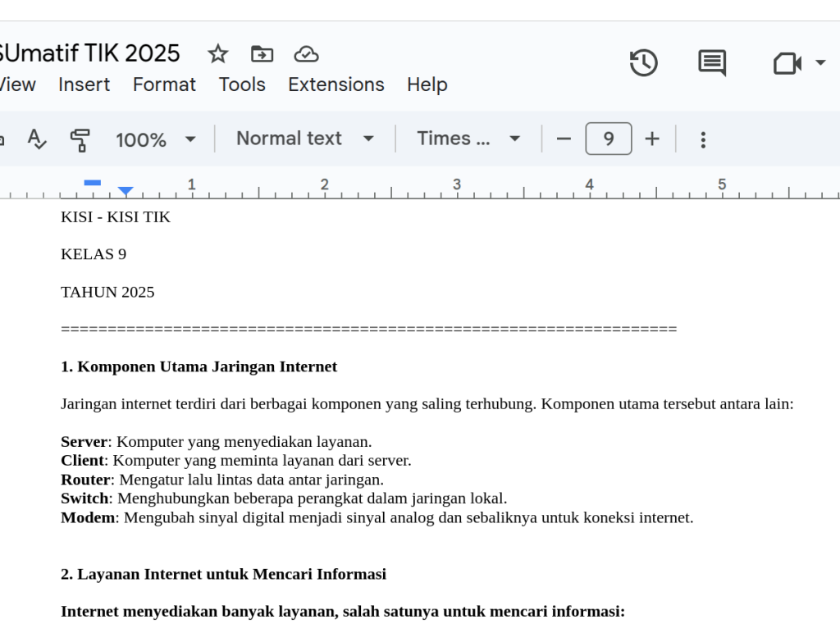Viewport: 840px width, 642px height.
Task: Click the bold word Client
Action: pos(83,461)
